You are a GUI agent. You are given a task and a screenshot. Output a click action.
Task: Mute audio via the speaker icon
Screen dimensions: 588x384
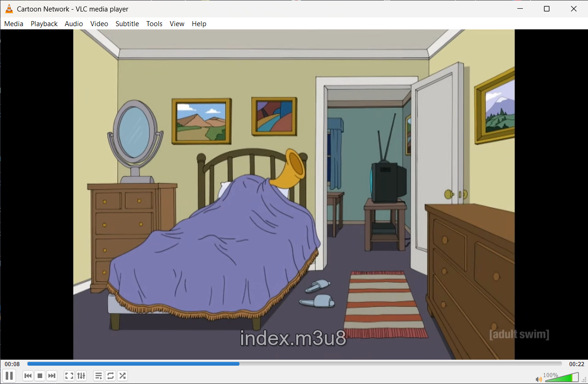click(x=539, y=379)
